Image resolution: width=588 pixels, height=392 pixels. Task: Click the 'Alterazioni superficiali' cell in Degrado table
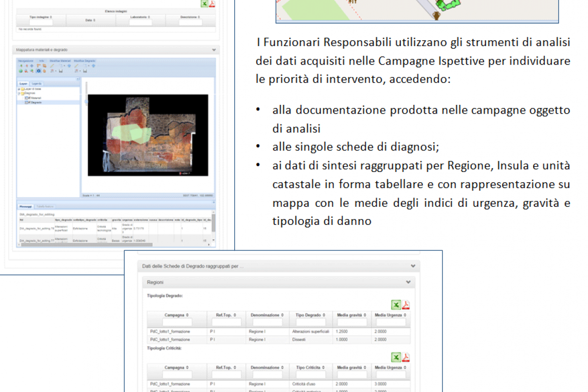coord(310,332)
